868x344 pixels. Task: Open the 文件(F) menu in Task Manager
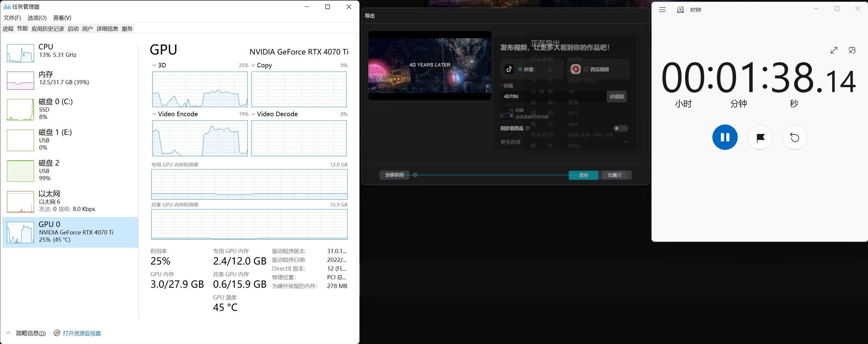[x=12, y=18]
